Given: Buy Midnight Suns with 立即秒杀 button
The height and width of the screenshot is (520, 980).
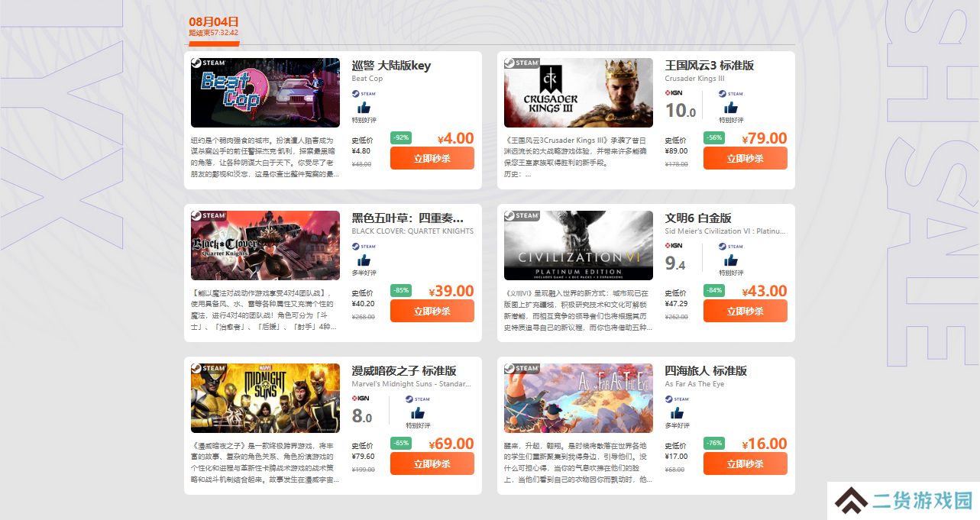Looking at the screenshot, I should (432, 463).
